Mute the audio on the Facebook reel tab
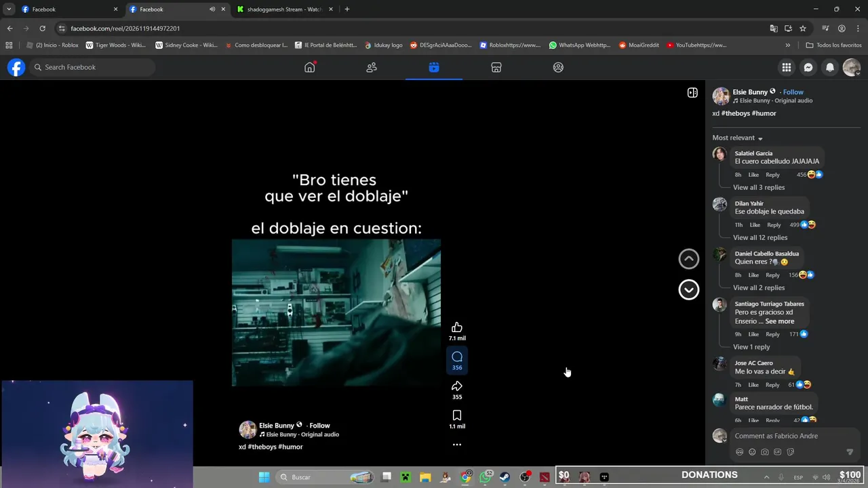This screenshot has height=488, width=868. [212, 9]
